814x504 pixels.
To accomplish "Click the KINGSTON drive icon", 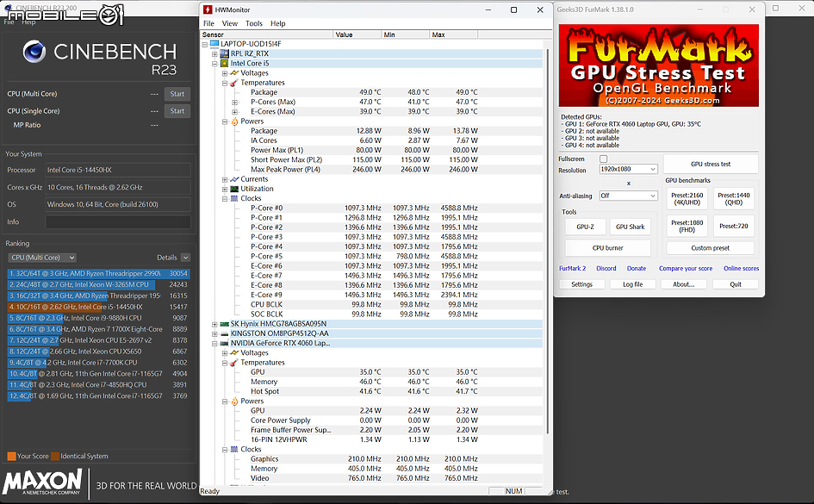I will 224,333.
